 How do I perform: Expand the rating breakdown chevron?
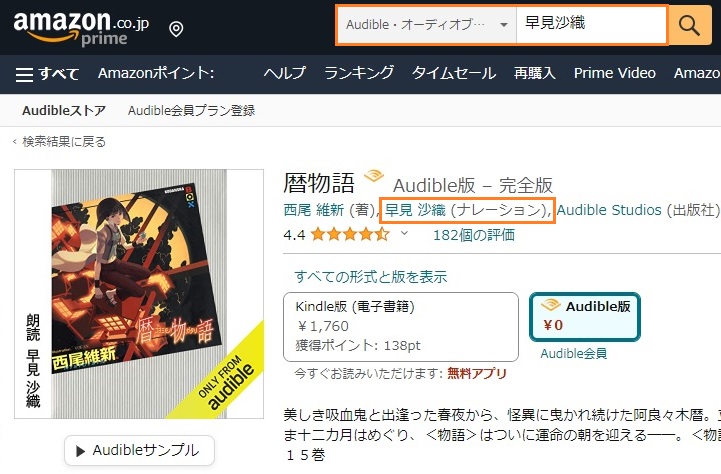404,234
